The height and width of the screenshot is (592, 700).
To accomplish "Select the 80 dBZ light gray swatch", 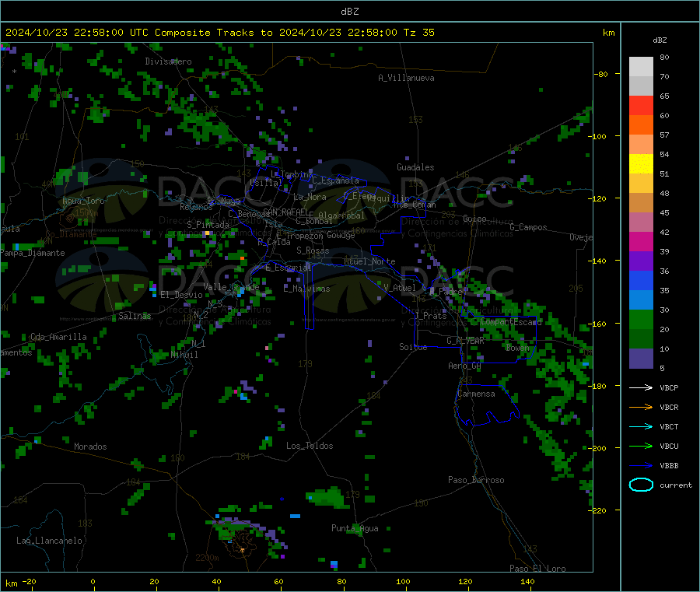I will [x=641, y=67].
